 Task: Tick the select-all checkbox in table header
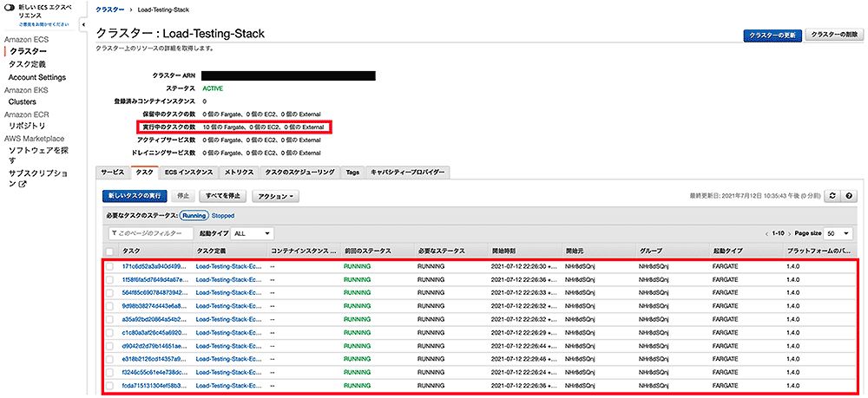pyautogui.click(x=109, y=251)
